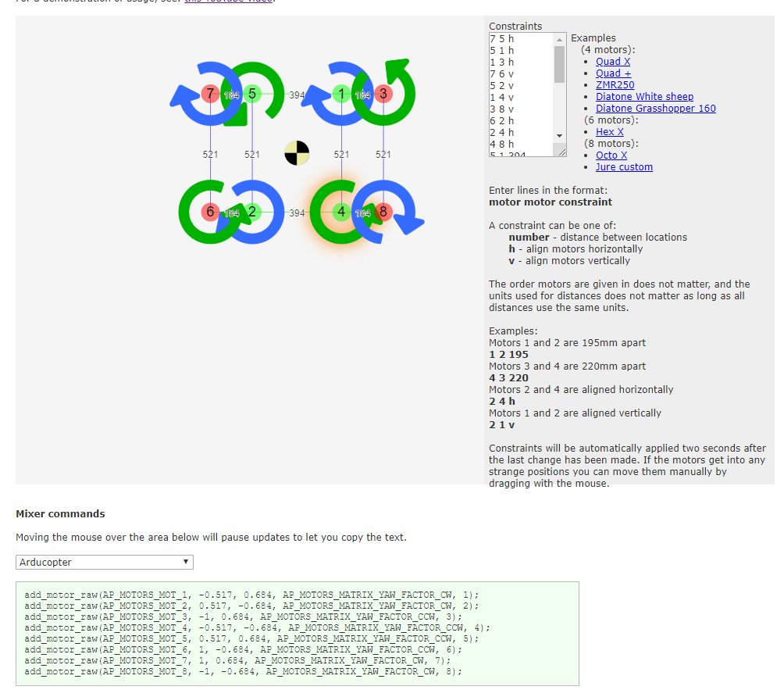
Task: Load the Diatone White sheep example
Action: tap(644, 97)
